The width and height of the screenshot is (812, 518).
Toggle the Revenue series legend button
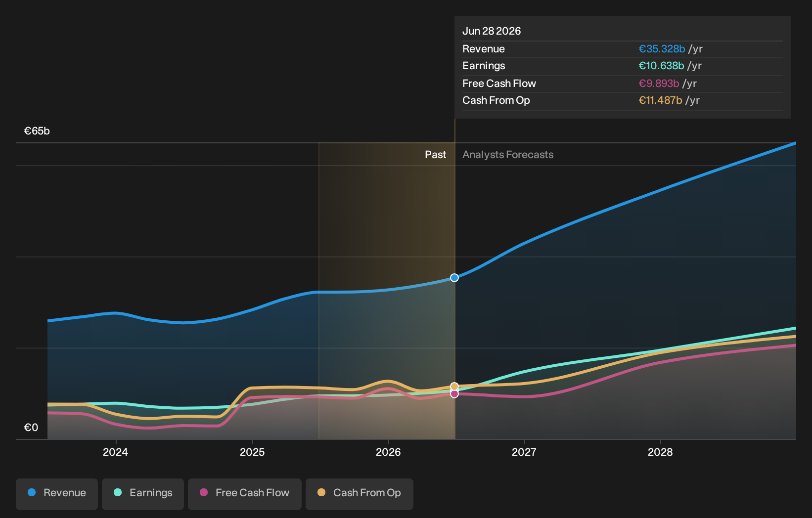57,494
